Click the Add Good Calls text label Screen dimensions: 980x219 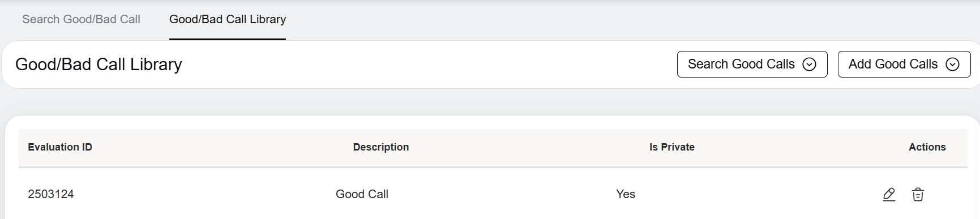click(893, 65)
